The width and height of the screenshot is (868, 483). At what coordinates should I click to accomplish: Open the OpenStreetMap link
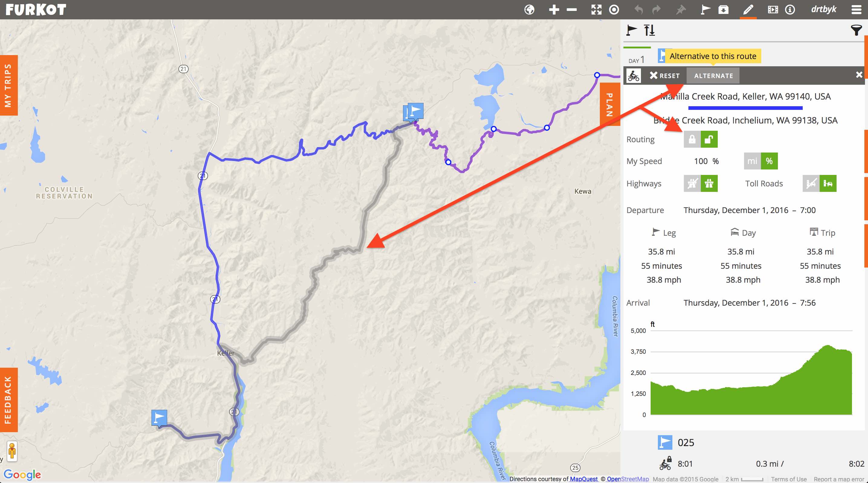point(628,479)
